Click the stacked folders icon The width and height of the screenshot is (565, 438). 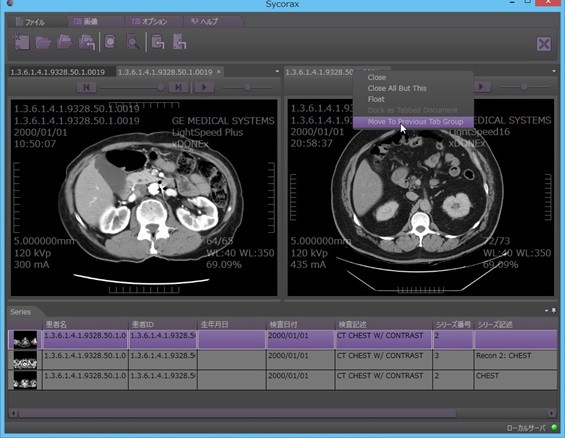tap(65, 42)
